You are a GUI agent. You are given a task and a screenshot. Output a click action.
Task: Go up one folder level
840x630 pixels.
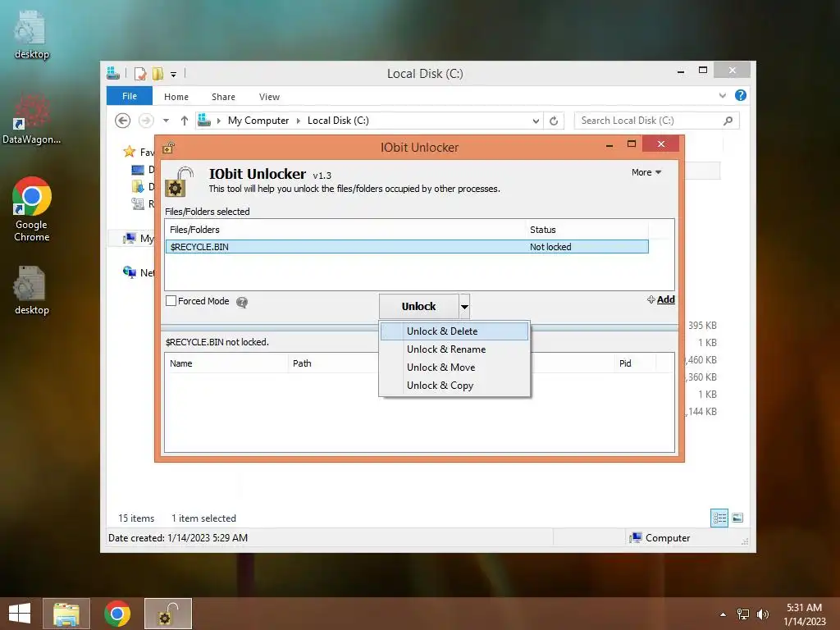[185, 121]
